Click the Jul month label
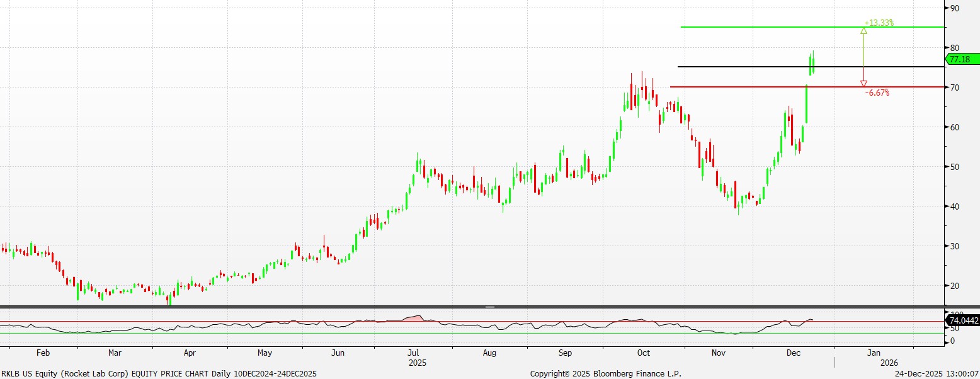Image resolution: width=980 pixels, height=379 pixels. 413,354
